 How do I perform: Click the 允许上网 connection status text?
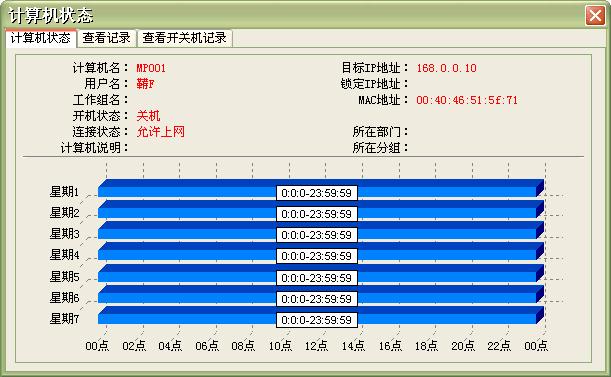(x=160, y=132)
